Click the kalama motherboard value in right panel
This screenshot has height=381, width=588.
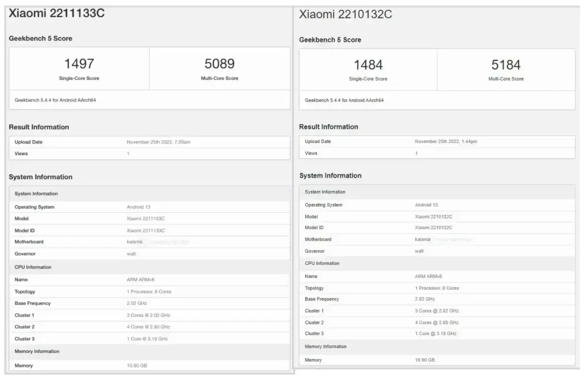(x=423, y=240)
